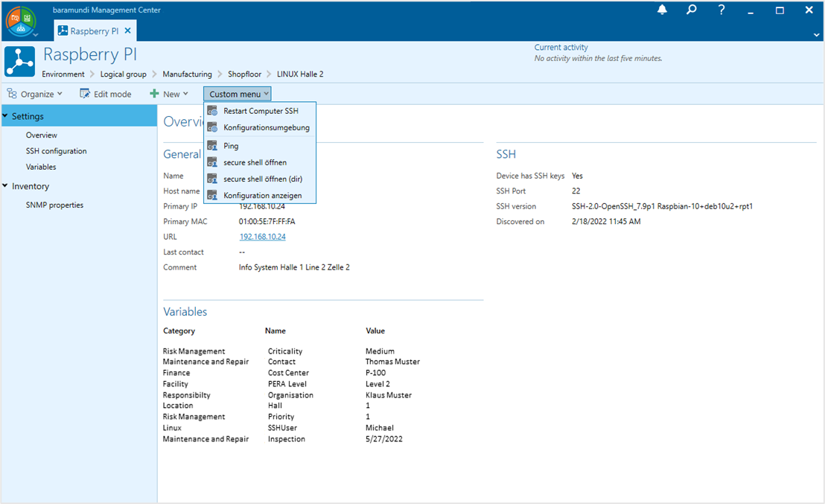Click the Cost Center variable name

tap(288, 372)
